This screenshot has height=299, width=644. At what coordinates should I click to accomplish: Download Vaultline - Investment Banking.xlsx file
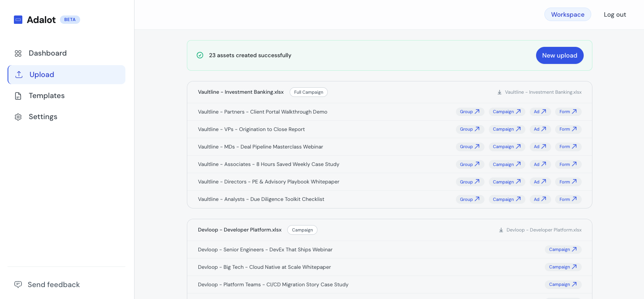point(539,92)
